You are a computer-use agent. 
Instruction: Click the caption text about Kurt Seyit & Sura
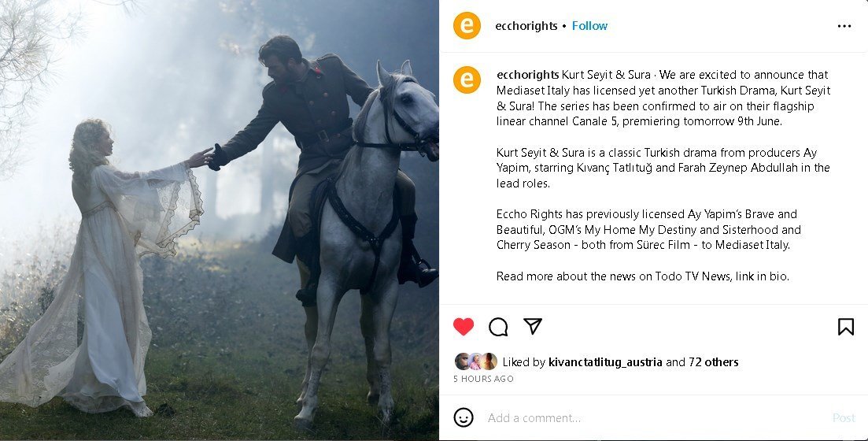coord(663,175)
